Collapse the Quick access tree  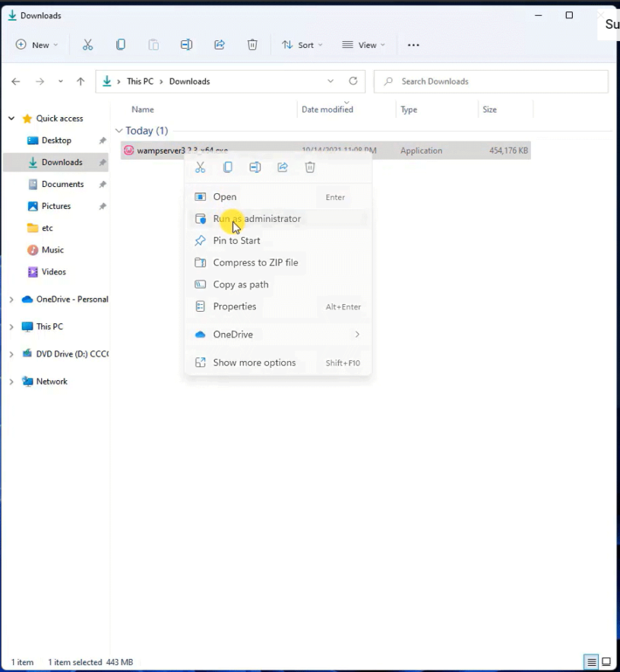[11, 119]
